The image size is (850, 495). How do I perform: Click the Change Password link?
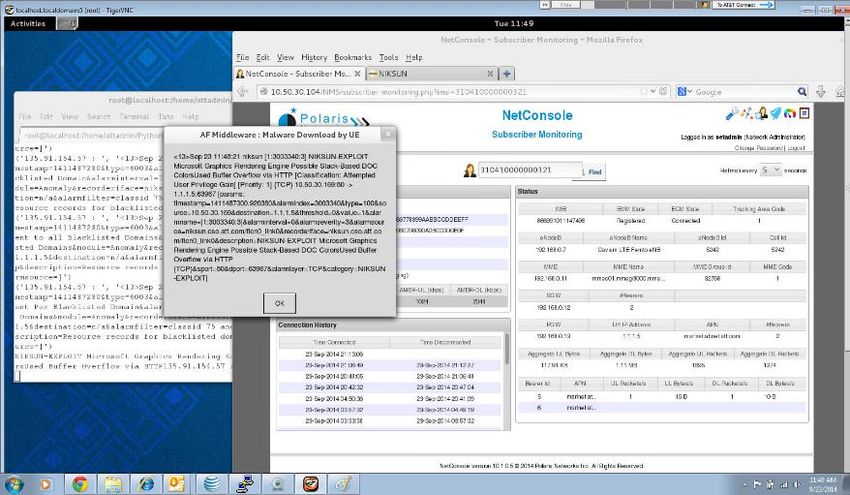[x=758, y=148]
